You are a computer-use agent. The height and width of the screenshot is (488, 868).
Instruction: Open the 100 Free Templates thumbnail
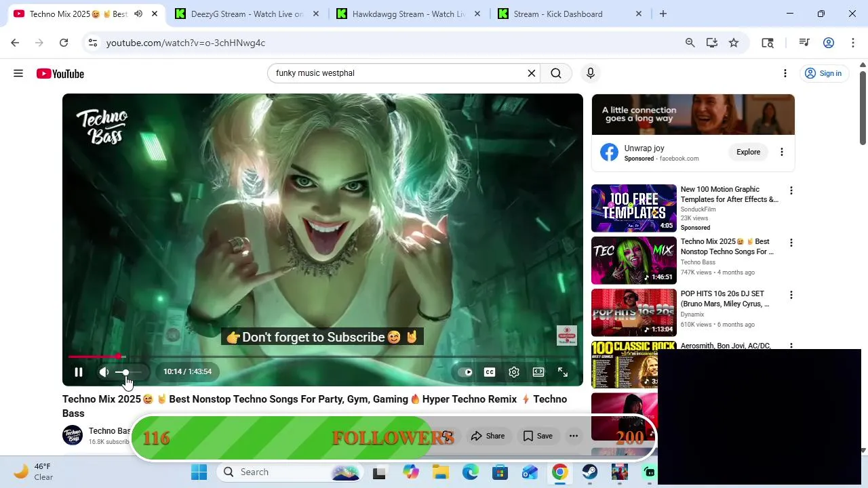point(634,208)
